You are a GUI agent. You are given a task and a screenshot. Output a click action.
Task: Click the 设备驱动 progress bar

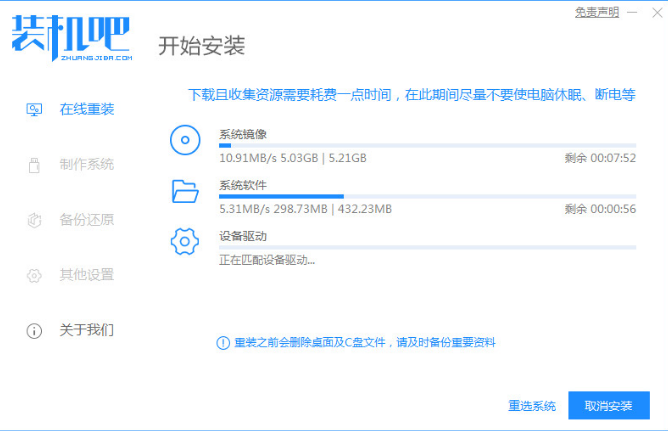tap(427, 247)
